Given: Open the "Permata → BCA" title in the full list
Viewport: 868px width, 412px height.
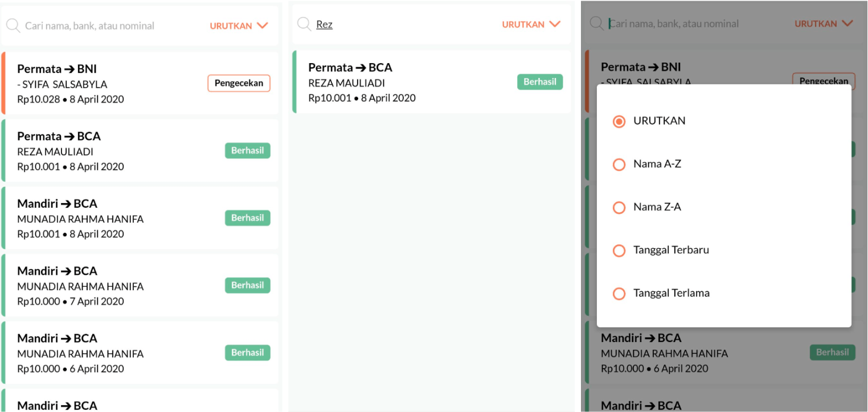Looking at the screenshot, I should (59, 136).
